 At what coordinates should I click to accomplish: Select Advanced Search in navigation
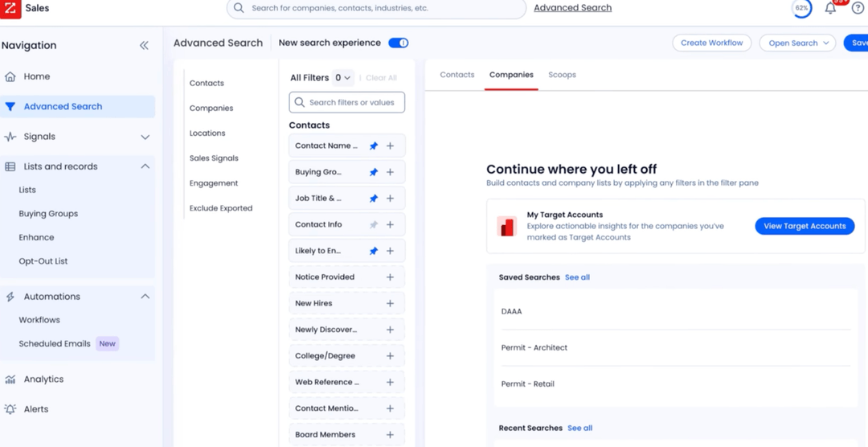click(77, 106)
